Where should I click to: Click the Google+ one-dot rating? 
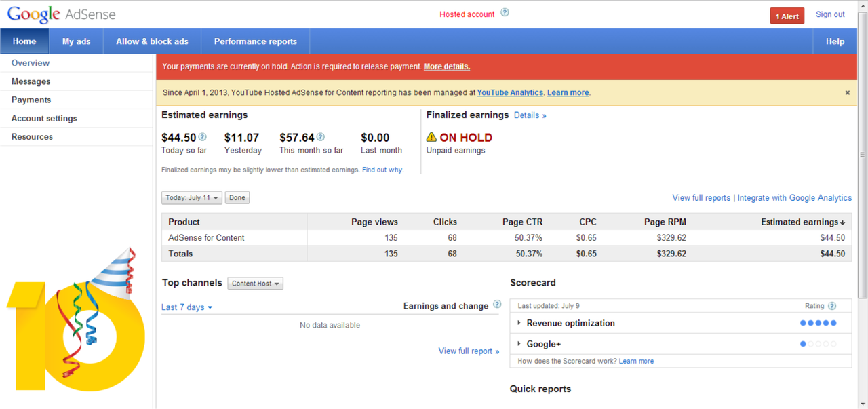coord(818,344)
